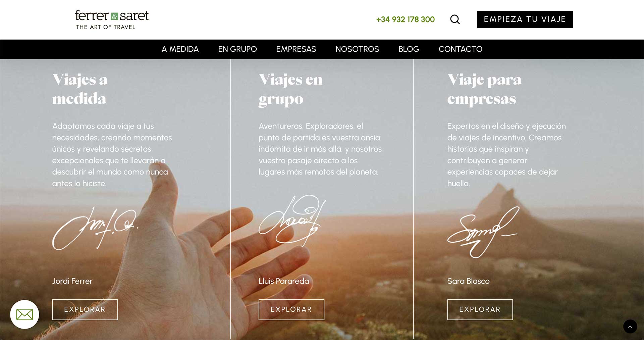Click Sara Blasco's signature image

pos(483,232)
